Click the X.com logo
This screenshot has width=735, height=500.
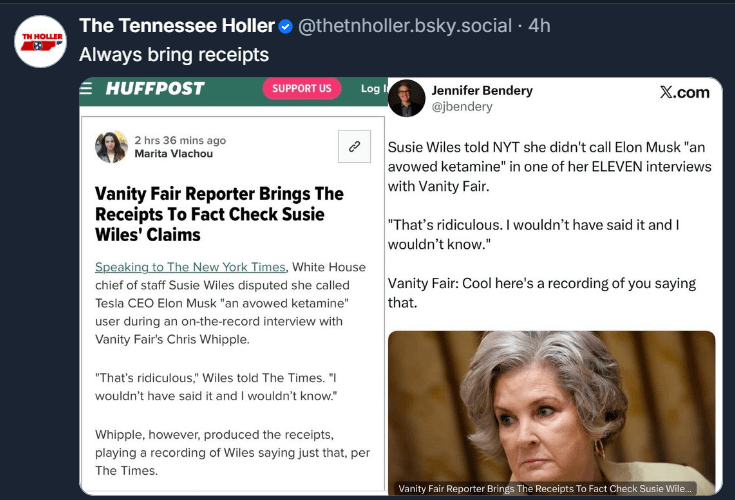[x=684, y=92]
